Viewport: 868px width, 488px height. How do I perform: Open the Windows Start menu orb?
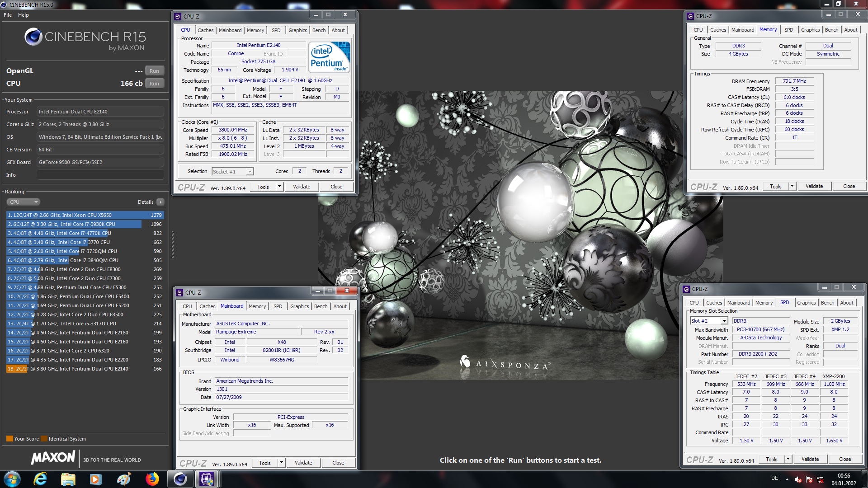tap(12, 479)
